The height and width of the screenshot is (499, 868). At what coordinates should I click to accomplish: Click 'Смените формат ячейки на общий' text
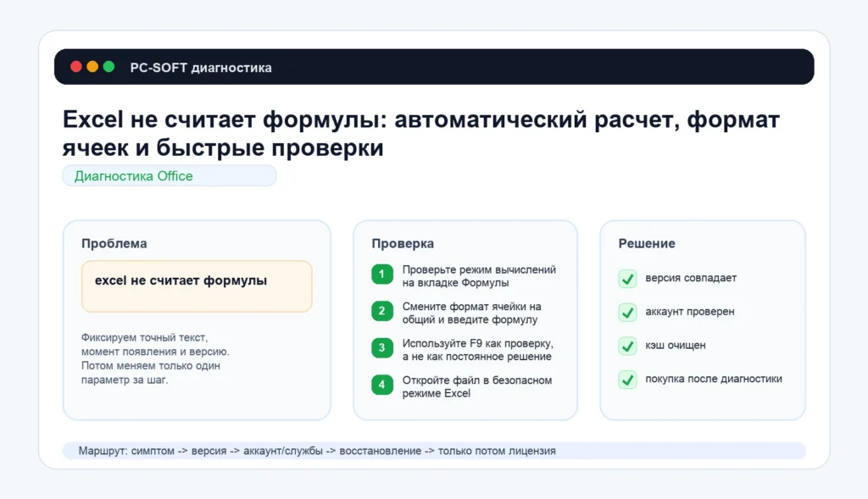coord(471,313)
